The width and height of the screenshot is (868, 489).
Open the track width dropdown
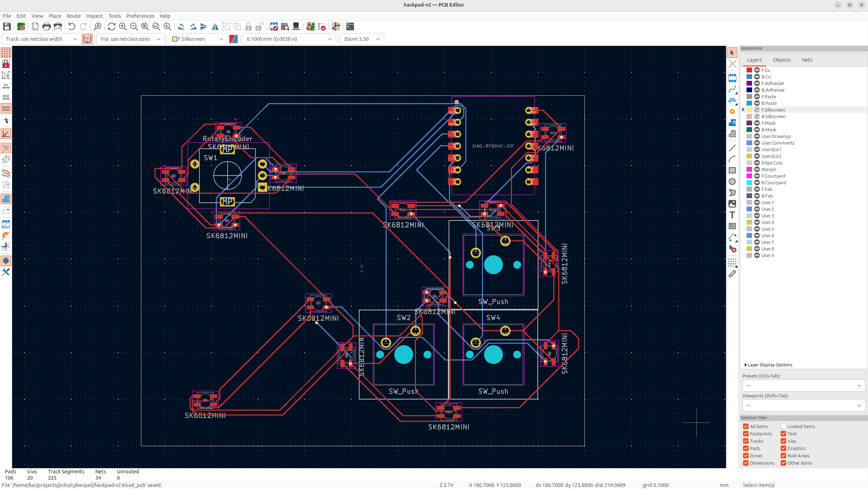[x=41, y=39]
